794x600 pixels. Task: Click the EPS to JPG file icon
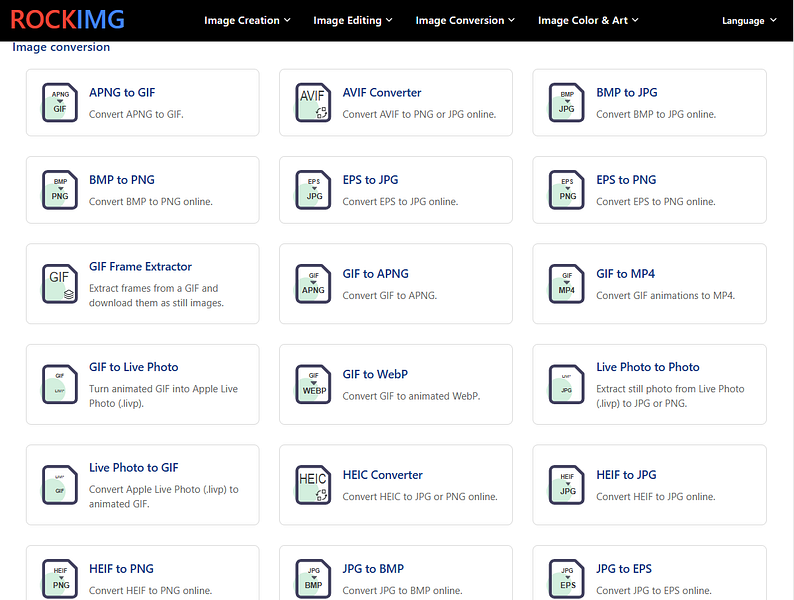(313, 190)
